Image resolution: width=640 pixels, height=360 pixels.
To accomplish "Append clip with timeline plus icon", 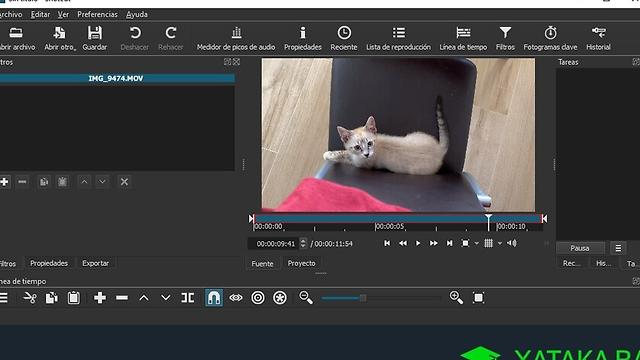I will 100,298.
